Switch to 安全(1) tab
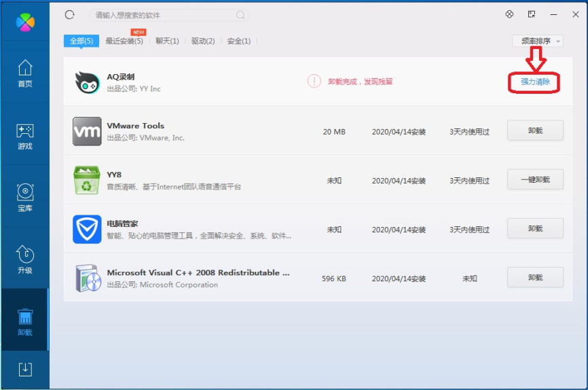The height and width of the screenshot is (390, 588). click(239, 41)
